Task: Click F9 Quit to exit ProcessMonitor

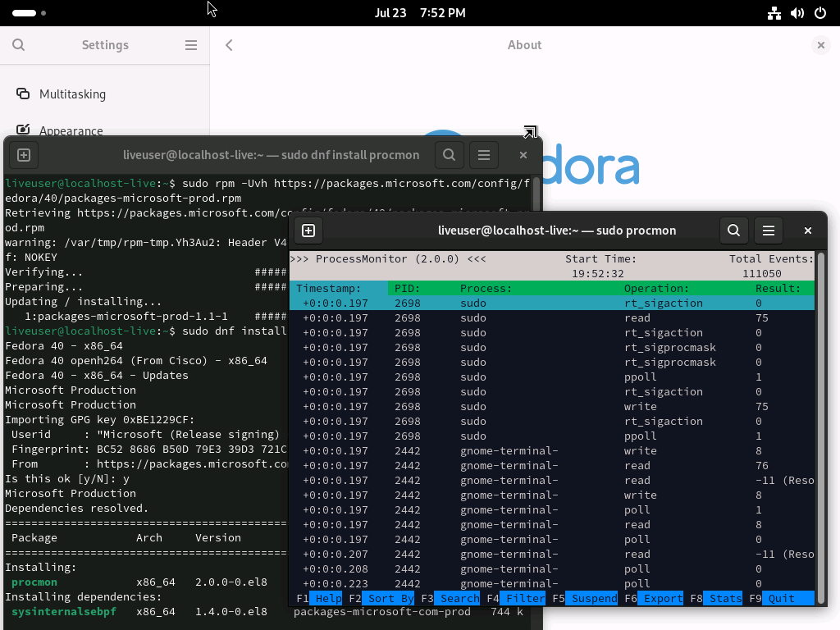Action: point(781,599)
